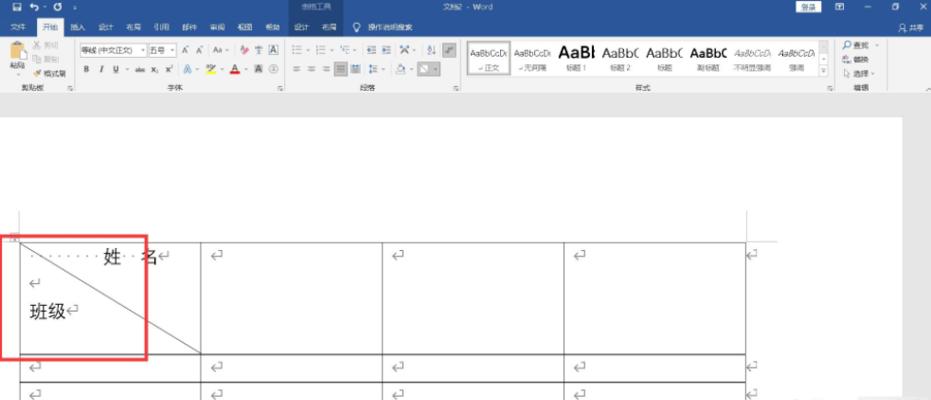Redo or repeat the last action
This screenshot has width=931, height=400.
tap(58, 7)
